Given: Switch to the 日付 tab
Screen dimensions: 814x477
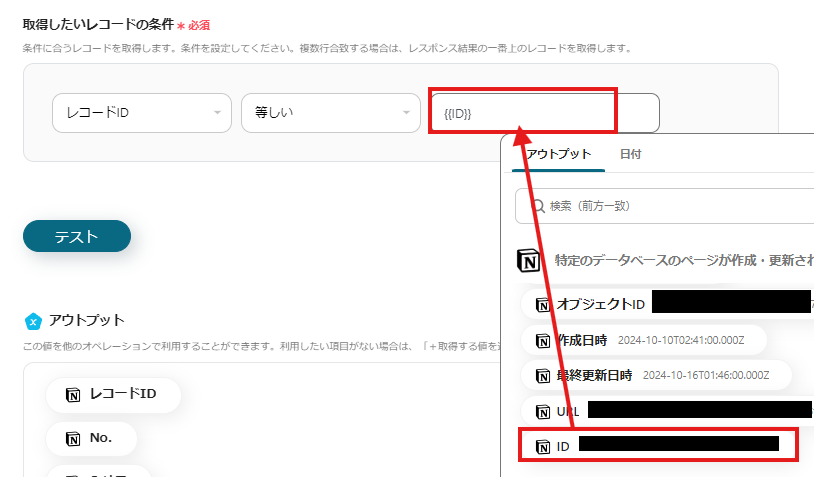Looking at the screenshot, I should [x=630, y=154].
